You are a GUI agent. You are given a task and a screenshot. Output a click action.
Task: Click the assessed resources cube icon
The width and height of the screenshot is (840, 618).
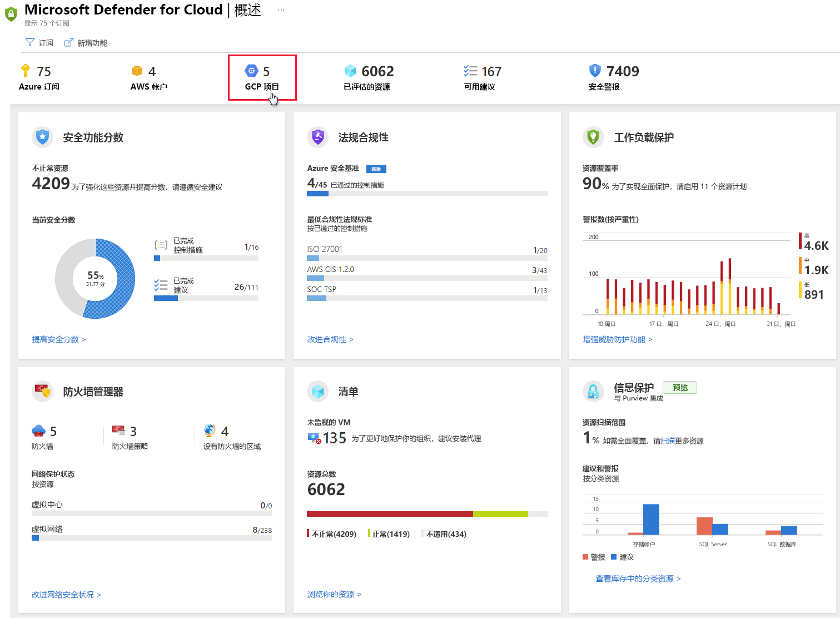tap(350, 71)
